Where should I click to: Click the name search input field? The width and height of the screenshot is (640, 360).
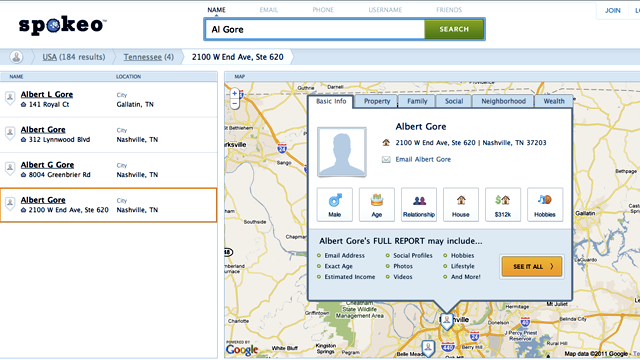pos(314,29)
